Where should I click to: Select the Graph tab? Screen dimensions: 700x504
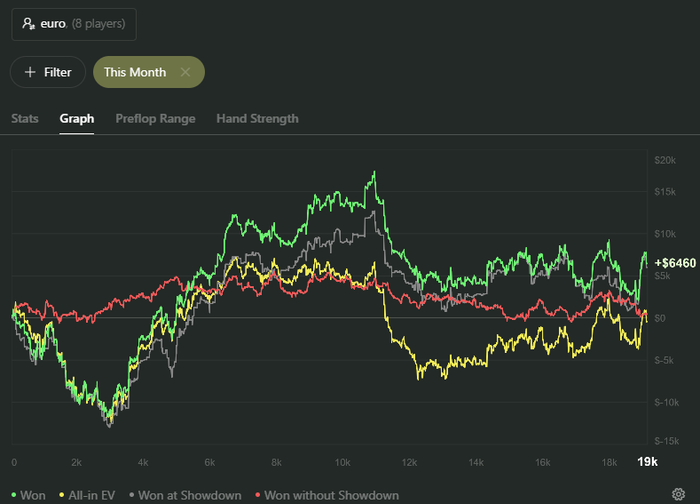coord(77,118)
